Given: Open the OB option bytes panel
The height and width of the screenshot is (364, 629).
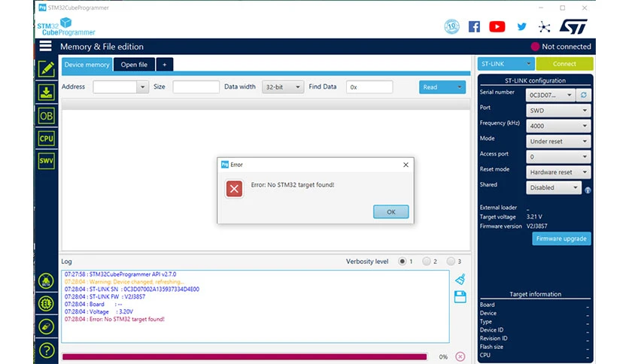Looking at the screenshot, I should click(x=47, y=116).
